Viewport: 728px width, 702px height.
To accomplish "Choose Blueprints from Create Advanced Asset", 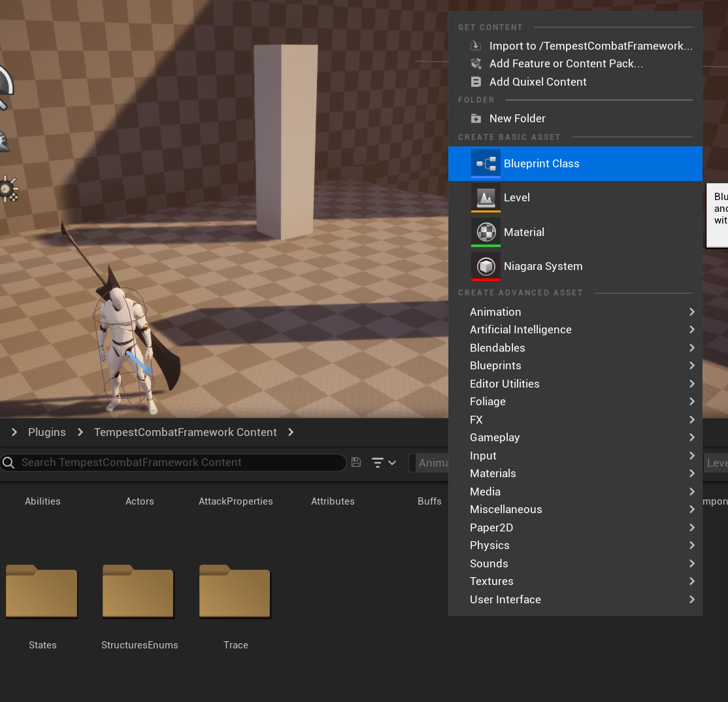I will 495,365.
